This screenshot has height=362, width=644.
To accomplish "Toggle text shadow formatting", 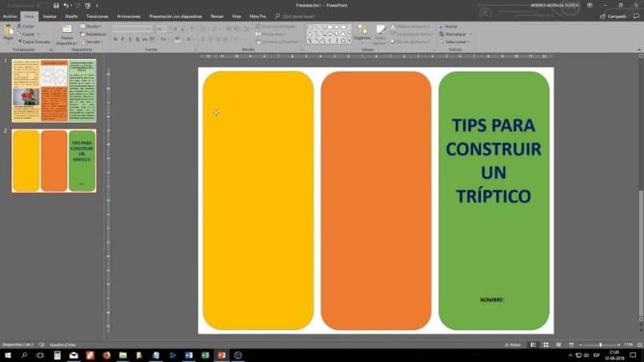I will pyautogui.click(x=137, y=39).
